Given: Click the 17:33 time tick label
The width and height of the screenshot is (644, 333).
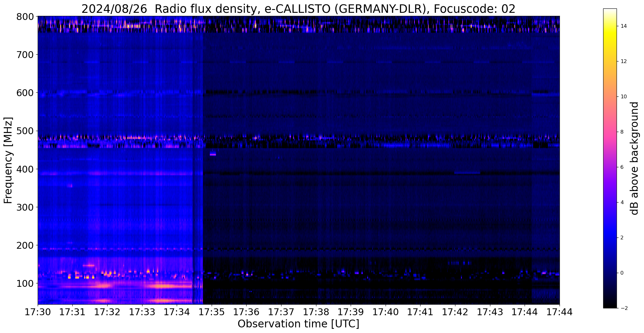Looking at the screenshot, I should click(142, 312).
